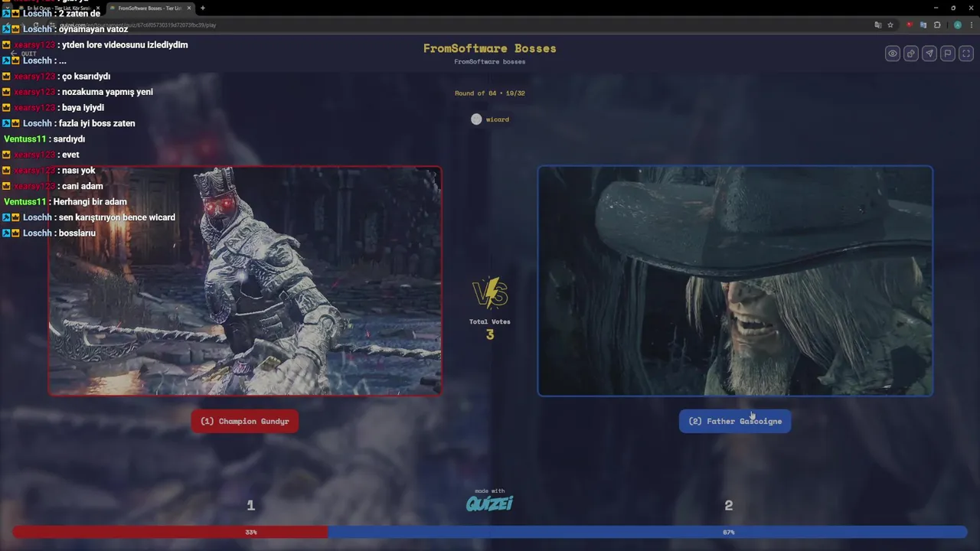980x551 pixels.
Task: Click the Total Votes counter
Action: (x=490, y=329)
